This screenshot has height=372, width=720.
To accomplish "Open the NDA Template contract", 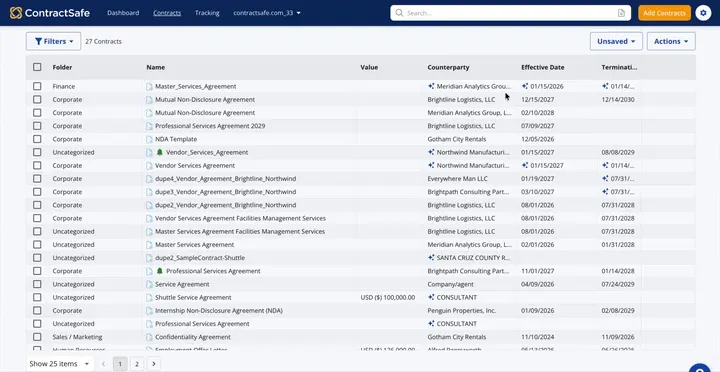I will pos(176,139).
